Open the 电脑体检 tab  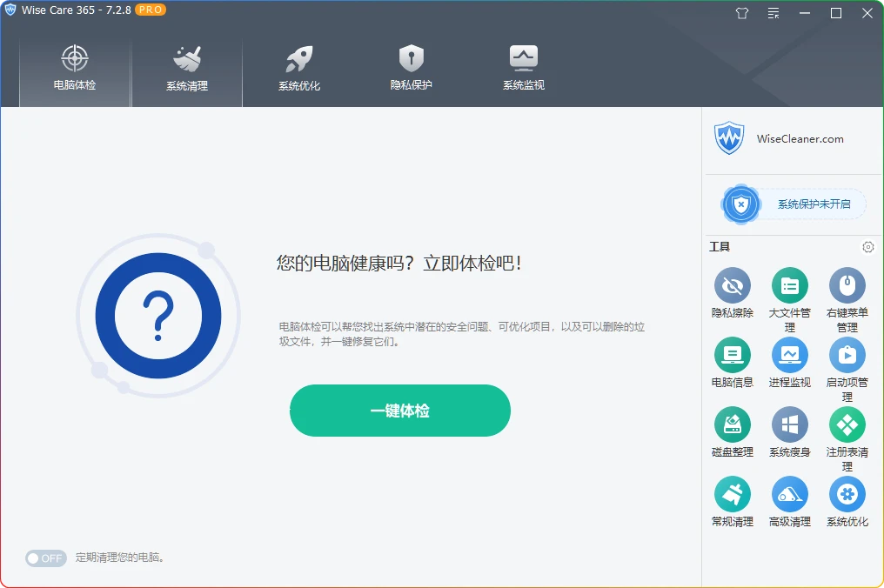[x=75, y=71]
